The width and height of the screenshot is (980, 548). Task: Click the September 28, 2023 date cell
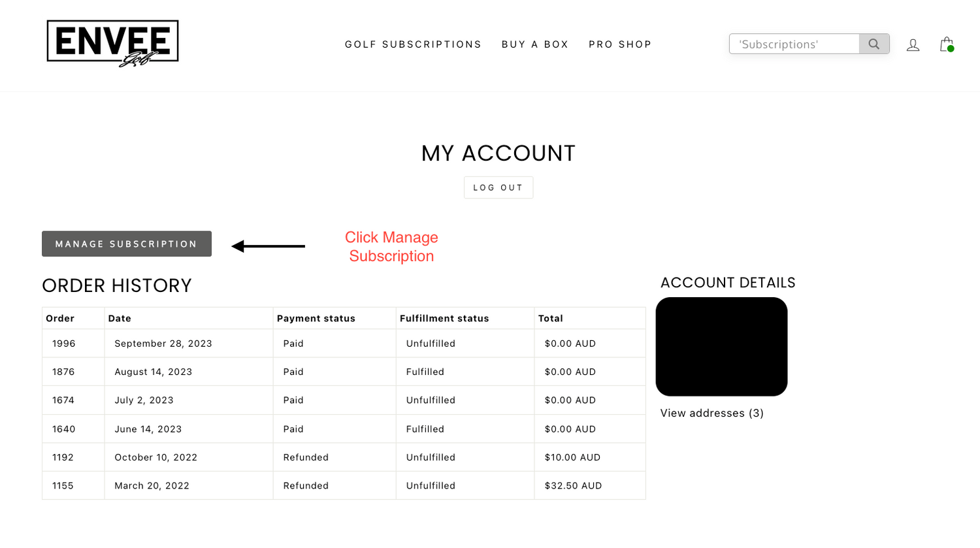click(x=163, y=344)
